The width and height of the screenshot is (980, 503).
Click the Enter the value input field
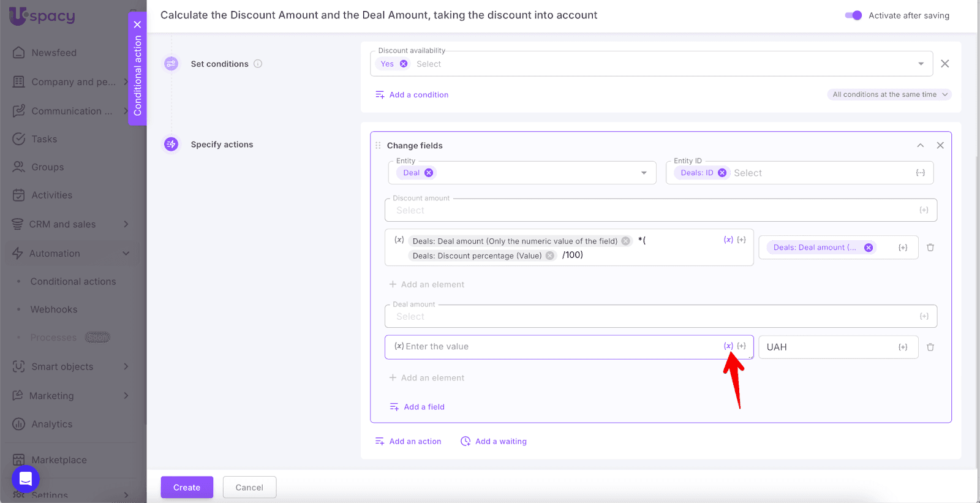click(x=551, y=347)
